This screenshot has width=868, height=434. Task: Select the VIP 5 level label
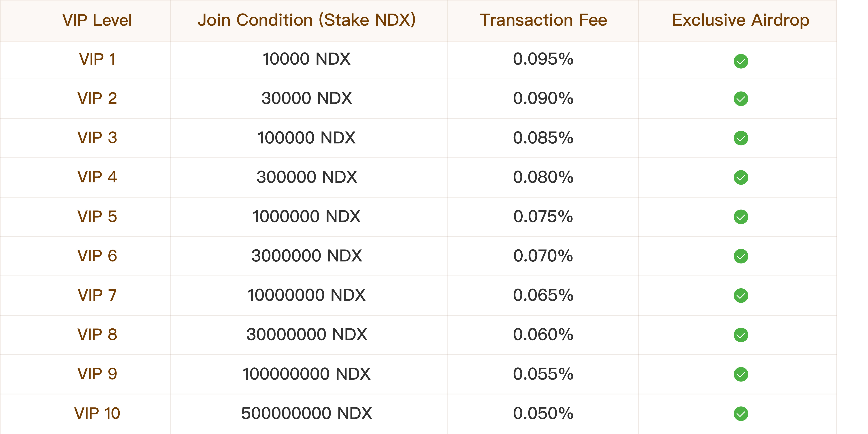point(97,216)
